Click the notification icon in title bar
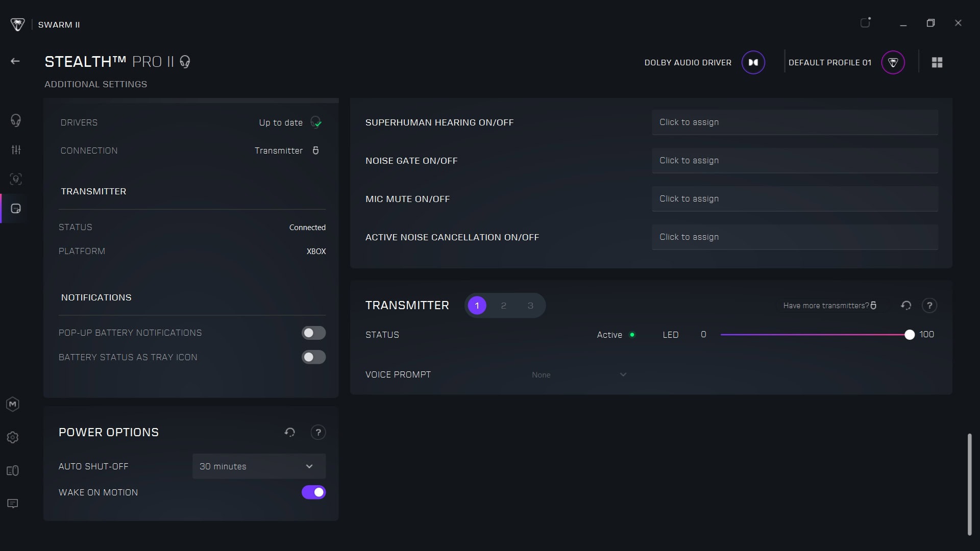 (866, 22)
